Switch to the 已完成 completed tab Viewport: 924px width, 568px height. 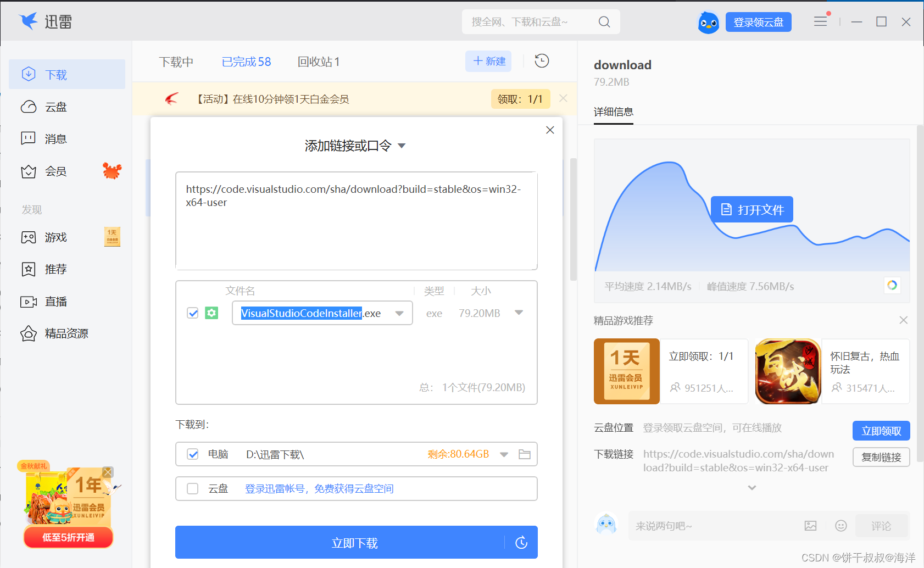(x=246, y=62)
